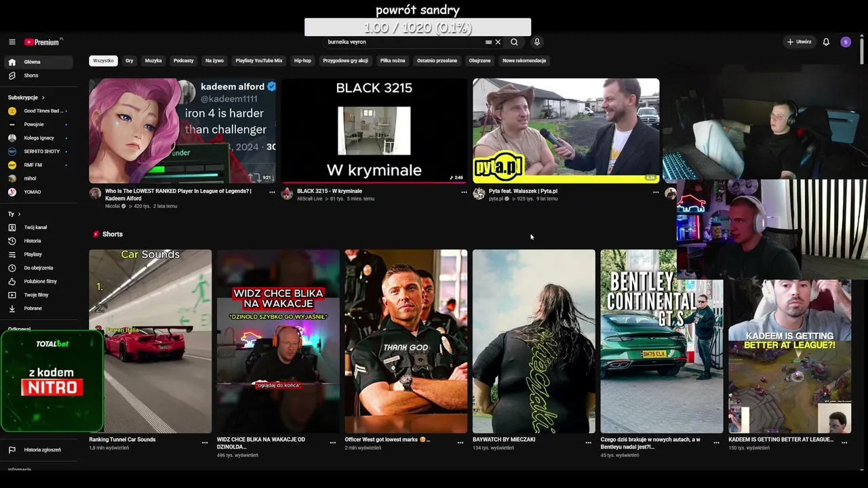Image resolution: width=868 pixels, height=488 pixels.
Task: Open the Pyta.pl Walaszek video thumbnail
Action: click(x=566, y=131)
